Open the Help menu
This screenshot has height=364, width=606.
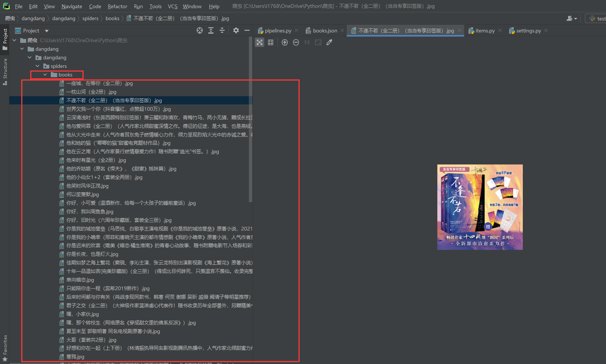pos(214,6)
